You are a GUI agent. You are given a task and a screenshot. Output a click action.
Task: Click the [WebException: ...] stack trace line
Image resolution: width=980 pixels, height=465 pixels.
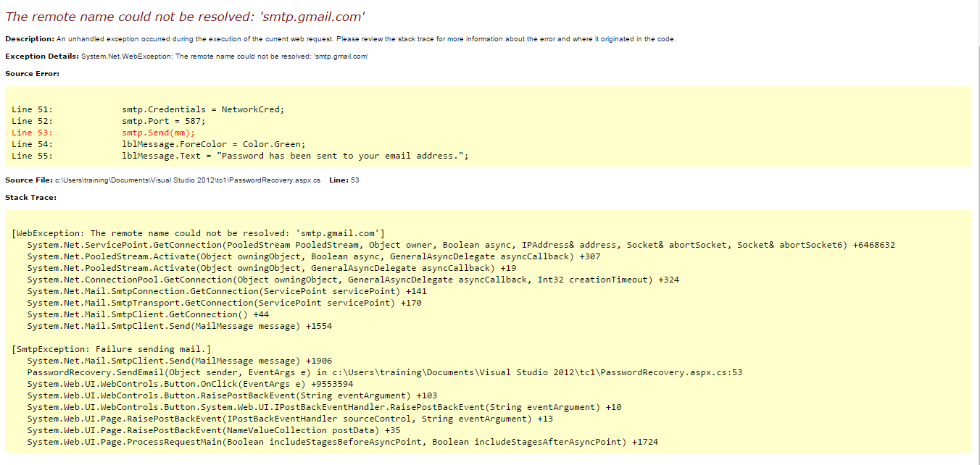pyautogui.click(x=199, y=233)
